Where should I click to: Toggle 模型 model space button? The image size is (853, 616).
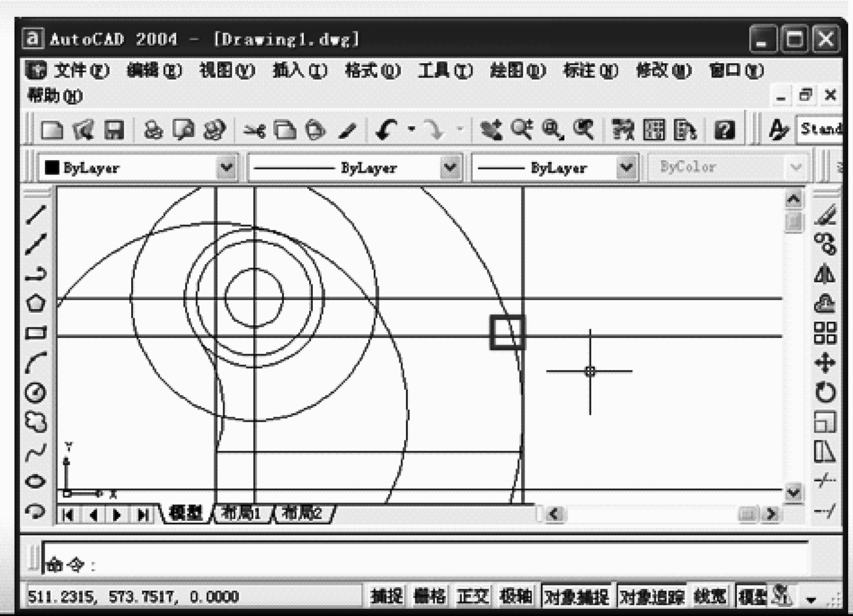[x=752, y=596]
